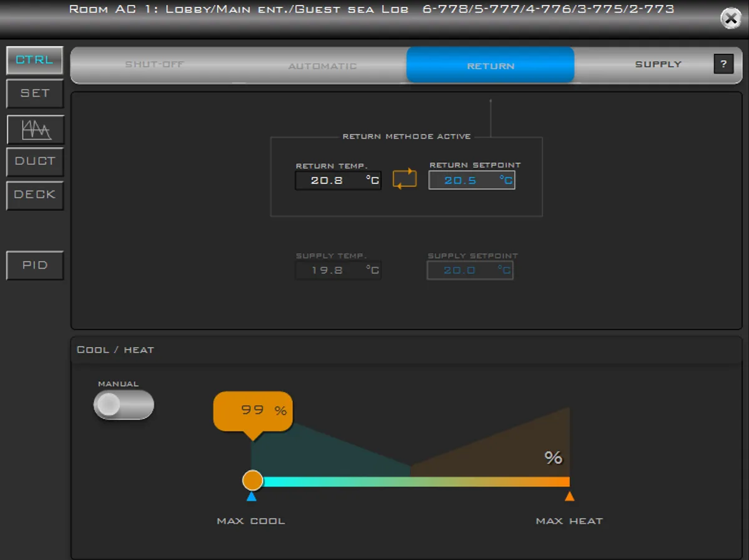749x560 pixels.
Task: Open the SET side panel
Action: coord(35,93)
